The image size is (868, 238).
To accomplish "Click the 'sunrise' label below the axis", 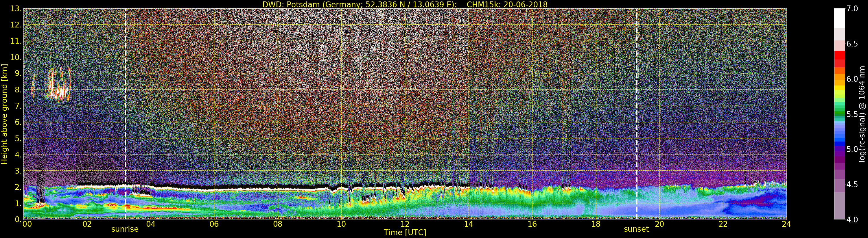I will point(125,229).
